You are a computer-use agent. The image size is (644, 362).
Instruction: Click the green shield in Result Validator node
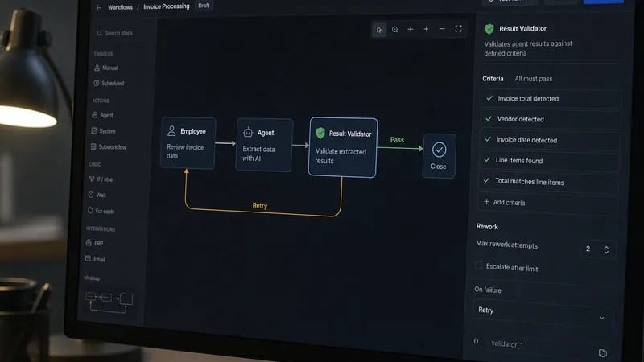point(320,133)
